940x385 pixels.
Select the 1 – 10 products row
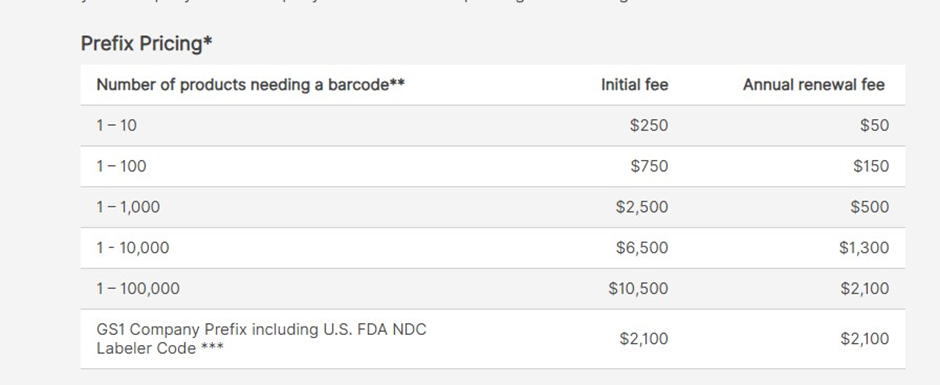tap(493, 125)
